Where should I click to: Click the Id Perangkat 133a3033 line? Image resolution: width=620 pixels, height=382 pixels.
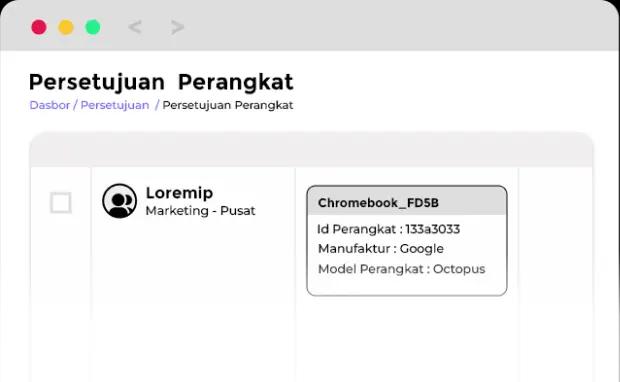point(388,229)
